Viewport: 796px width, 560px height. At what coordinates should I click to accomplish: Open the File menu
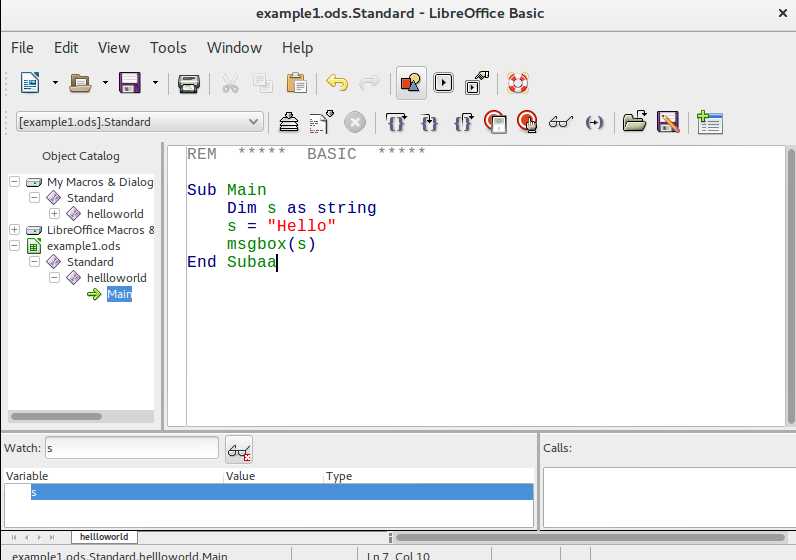22,48
